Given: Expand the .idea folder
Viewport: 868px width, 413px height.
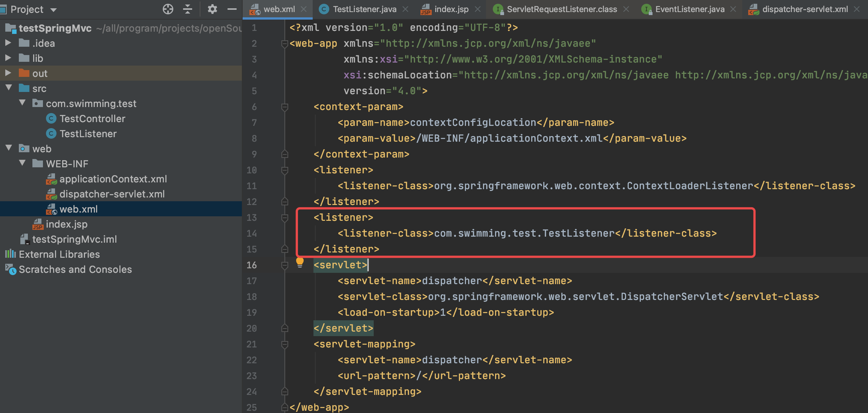Looking at the screenshot, I should 8,43.
